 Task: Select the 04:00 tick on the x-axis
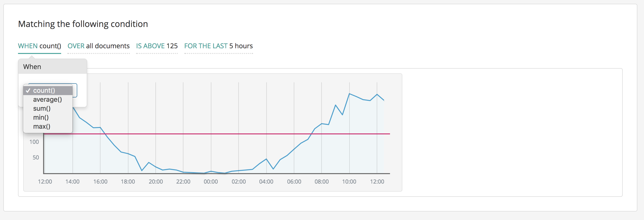point(266,181)
